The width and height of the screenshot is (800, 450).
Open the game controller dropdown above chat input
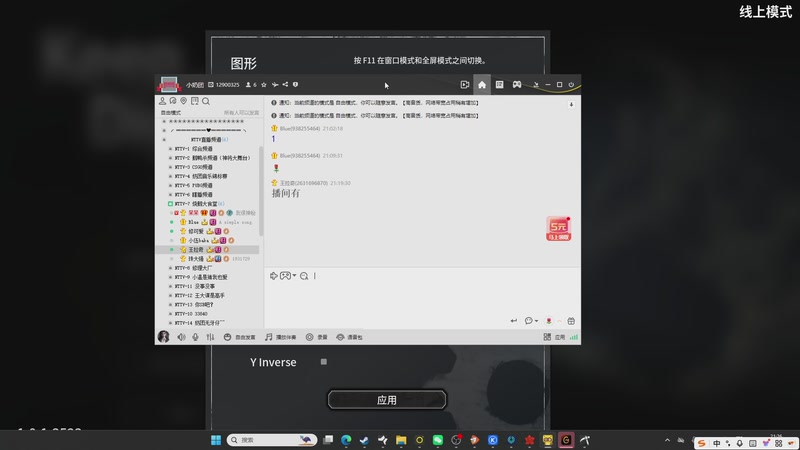(288, 276)
